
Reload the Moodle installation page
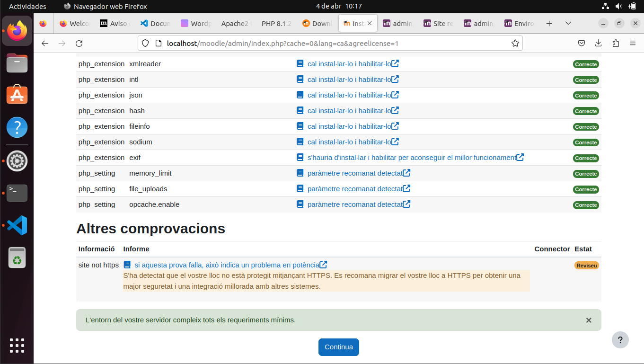[79, 43]
